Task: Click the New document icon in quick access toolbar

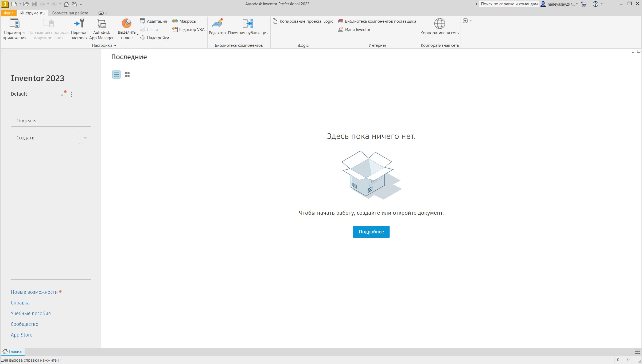Action: pos(14,4)
